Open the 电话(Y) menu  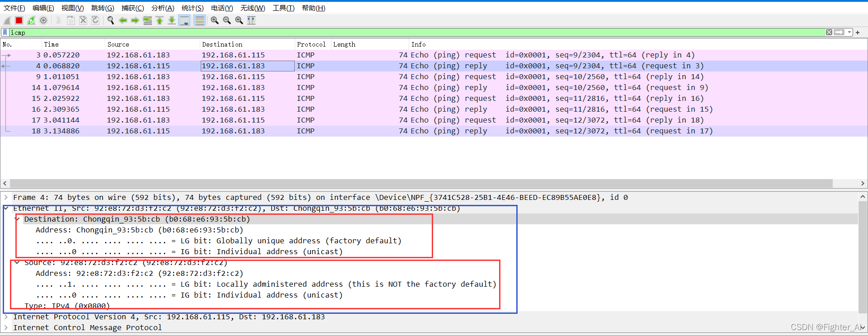pos(222,8)
